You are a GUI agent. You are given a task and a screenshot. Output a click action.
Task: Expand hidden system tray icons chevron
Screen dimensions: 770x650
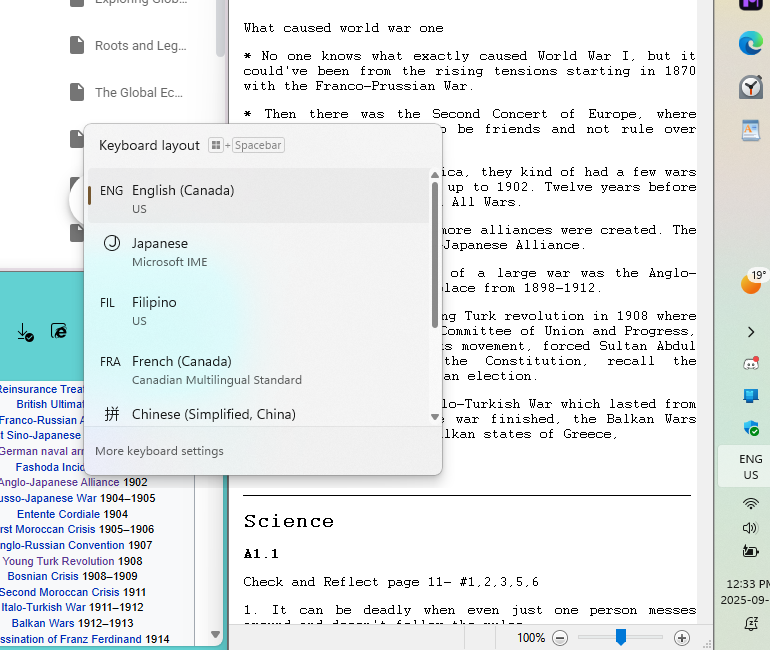point(751,332)
